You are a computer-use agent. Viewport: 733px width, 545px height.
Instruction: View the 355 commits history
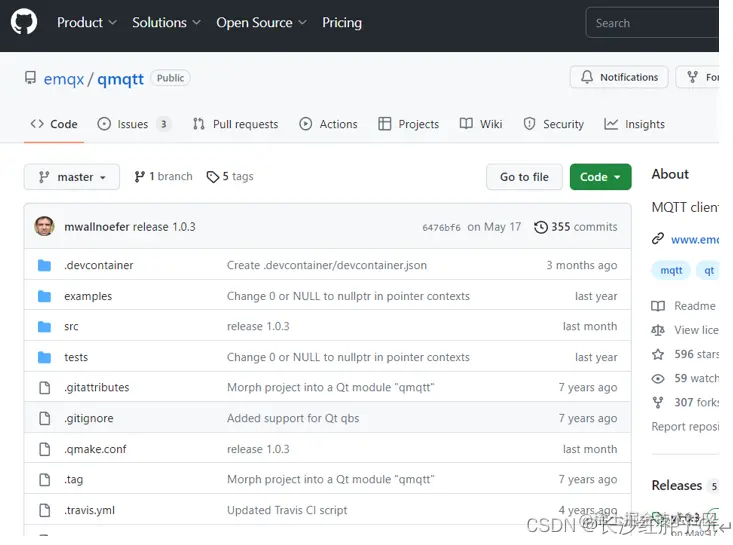pos(584,227)
